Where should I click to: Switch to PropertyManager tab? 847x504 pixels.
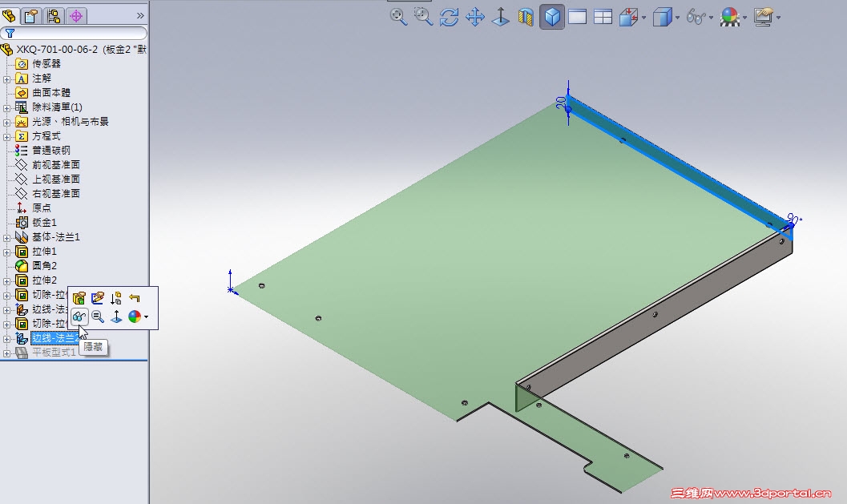(30, 16)
